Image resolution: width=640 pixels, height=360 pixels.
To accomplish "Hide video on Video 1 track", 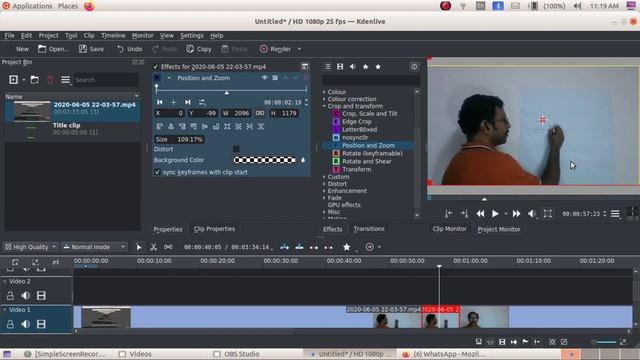I will [x=41, y=324].
